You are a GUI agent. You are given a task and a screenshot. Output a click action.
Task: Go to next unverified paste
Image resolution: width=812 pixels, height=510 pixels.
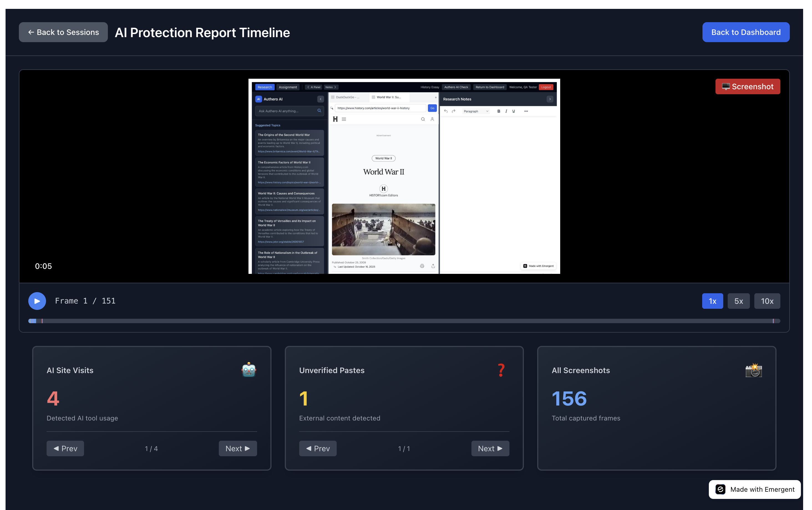(490, 448)
